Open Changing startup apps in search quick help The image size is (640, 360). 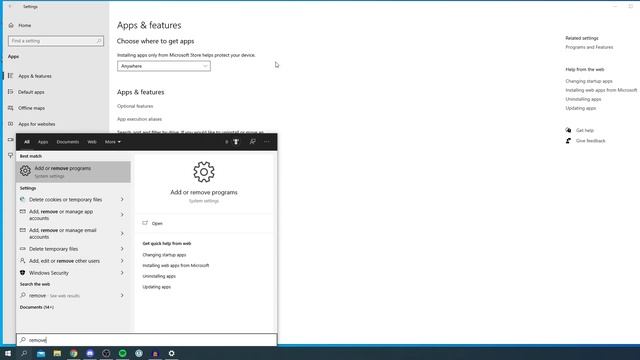[x=164, y=255]
